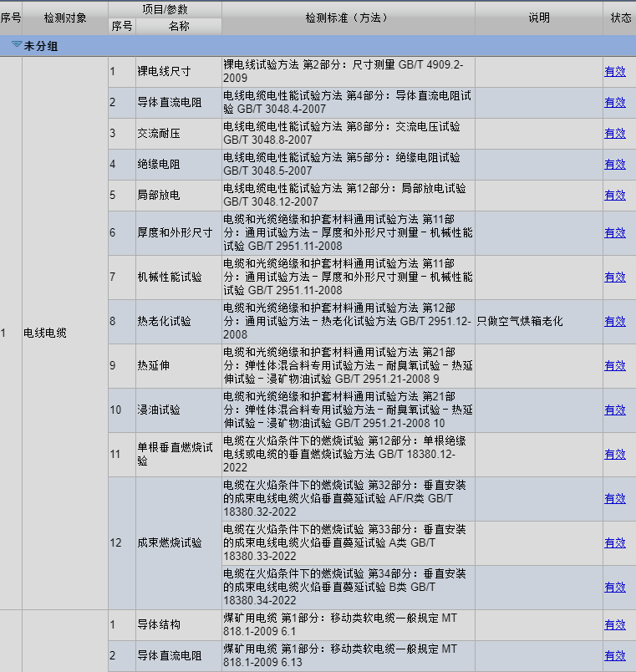This screenshot has height=672, width=636.
Task: Select the 单根垂直燃烧试验 name cell
Action: pos(179,454)
